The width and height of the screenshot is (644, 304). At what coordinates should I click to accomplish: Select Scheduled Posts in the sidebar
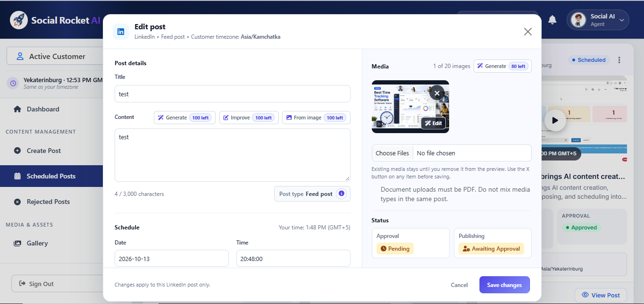coord(51,176)
